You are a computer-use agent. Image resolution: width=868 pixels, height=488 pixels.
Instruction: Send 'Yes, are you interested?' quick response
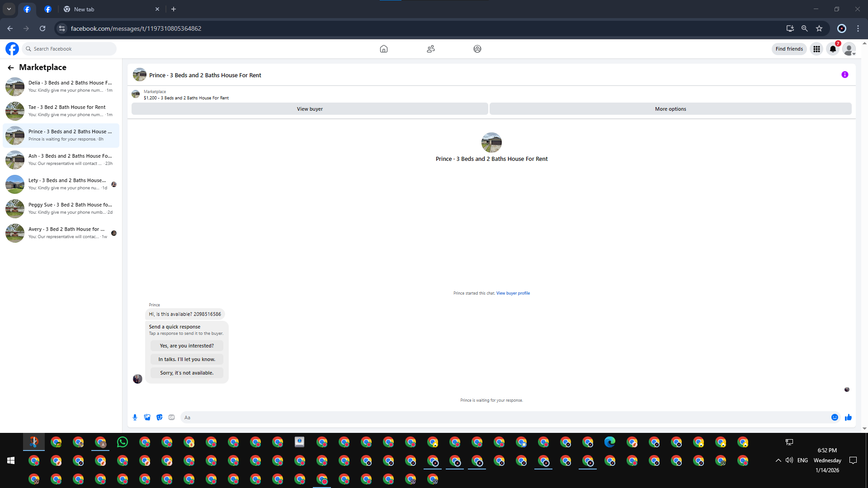[187, 346]
